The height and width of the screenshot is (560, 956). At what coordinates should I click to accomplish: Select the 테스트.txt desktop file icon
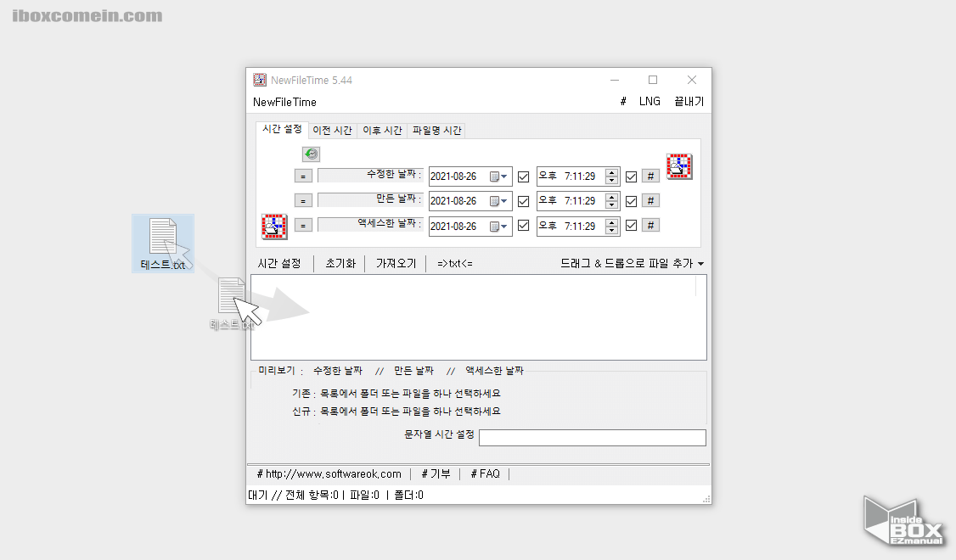tap(163, 244)
